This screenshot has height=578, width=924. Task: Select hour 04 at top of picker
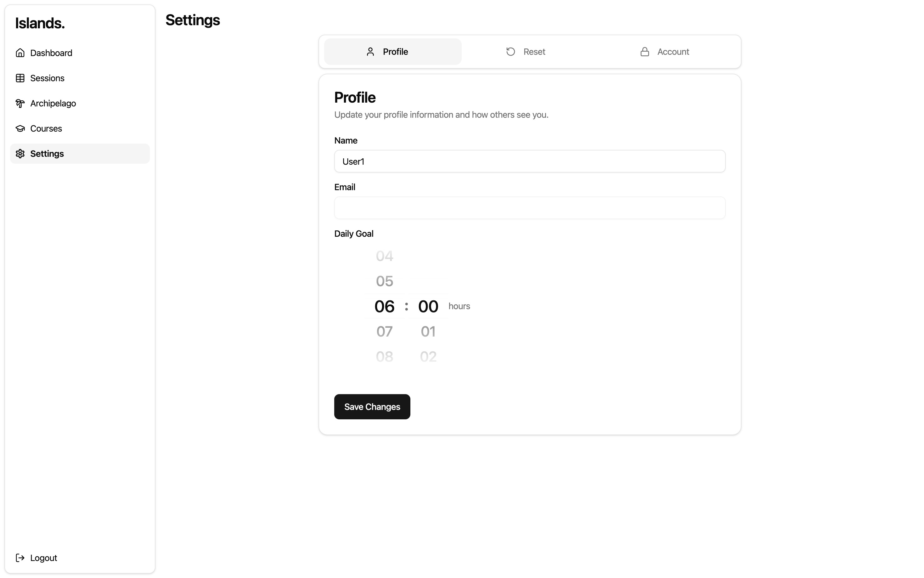tap(384, 256)
